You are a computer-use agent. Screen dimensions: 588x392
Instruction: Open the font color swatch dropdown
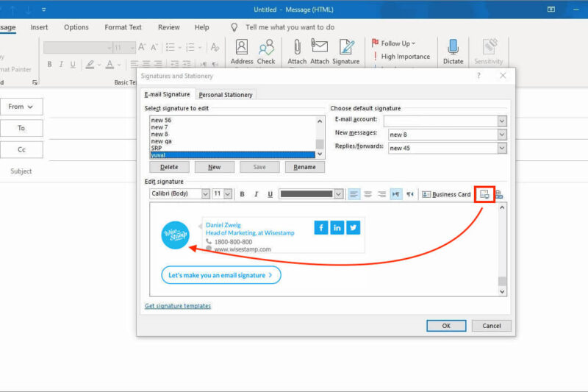pos(339,194)
